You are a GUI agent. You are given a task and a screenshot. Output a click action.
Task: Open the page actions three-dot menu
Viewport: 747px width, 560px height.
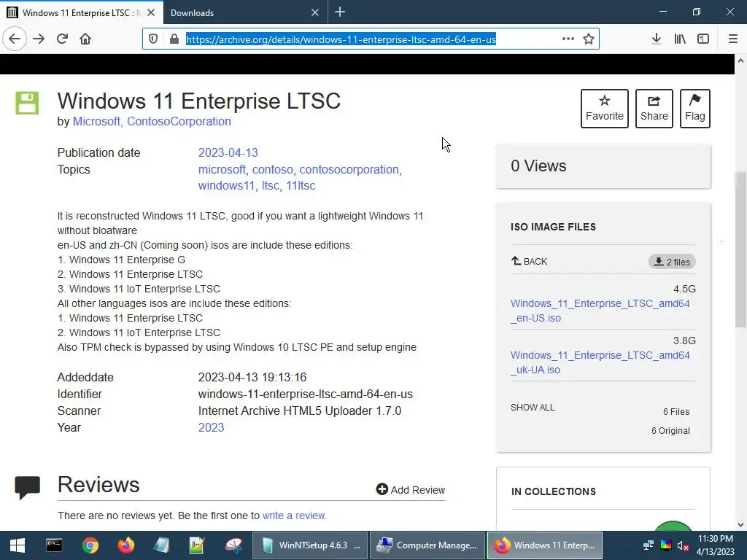[x=568, y=39]
